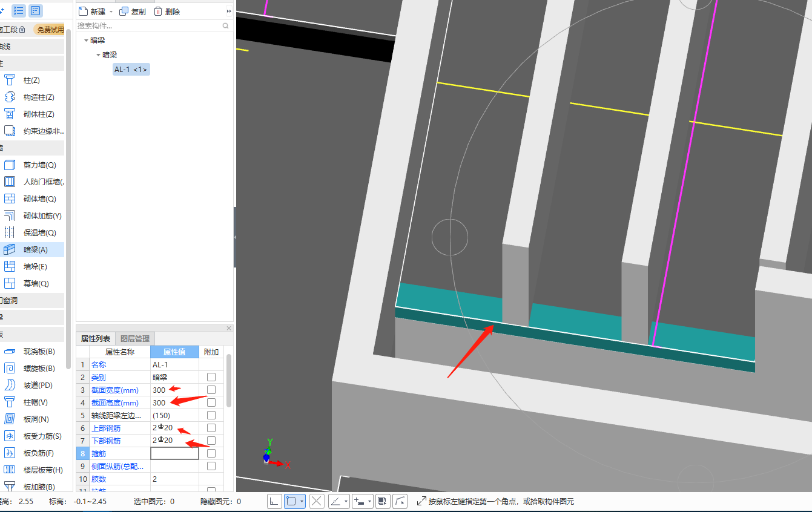Open the 新建 dropdown arrow

(111, 12)
